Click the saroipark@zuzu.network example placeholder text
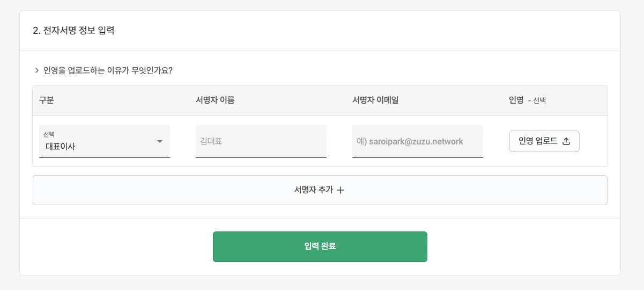The image size is (644, 290). coord(416,142)
